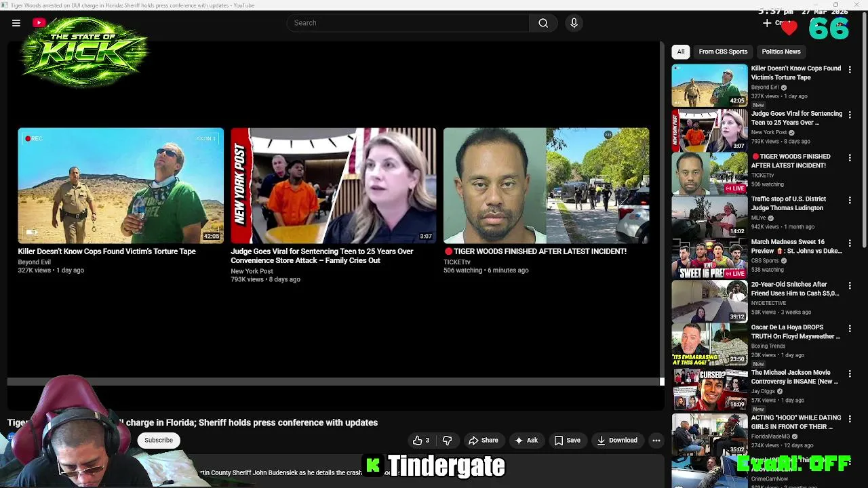Click sidebar title 'ACTING HOOD WHILE DATING GIRLS'
Image resolution: width=868 pixels, height=488 pixels.
tap(796, 423)
